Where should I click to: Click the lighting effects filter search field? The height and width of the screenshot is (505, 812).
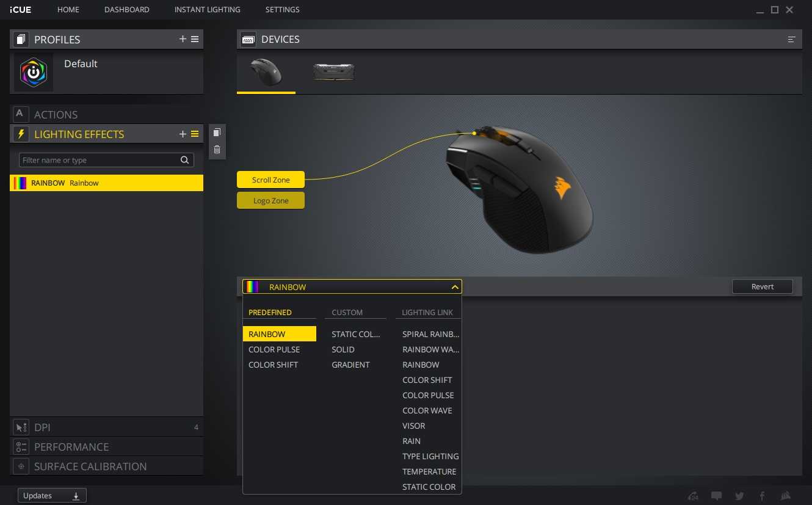click(99, 160)
